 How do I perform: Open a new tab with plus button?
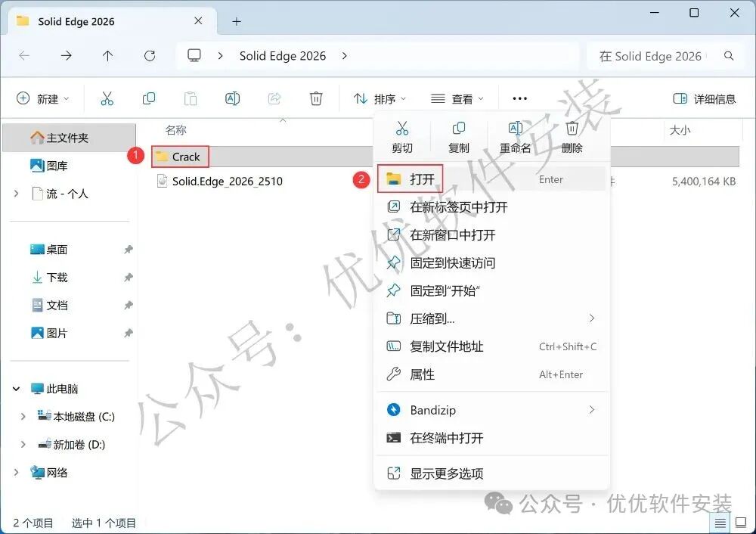tap(236, 21)
